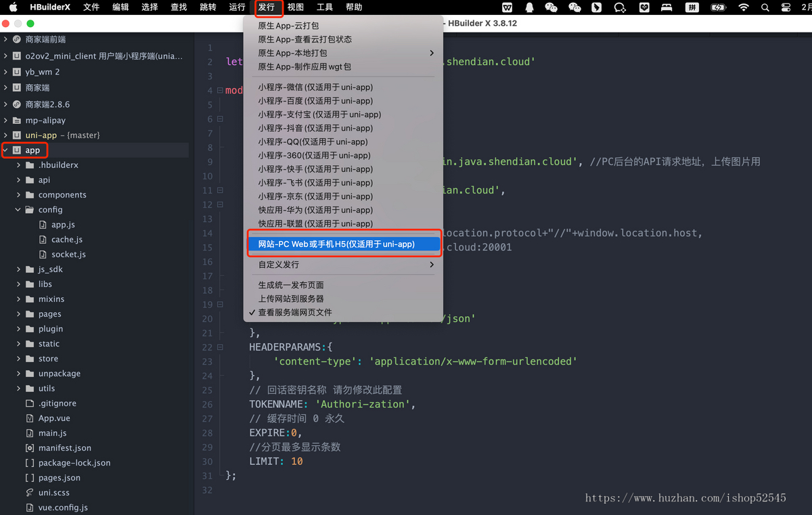Click the file icon beside .gitignore
The width and height of the screenshot is (812, 515).
[x=30, y=403]
